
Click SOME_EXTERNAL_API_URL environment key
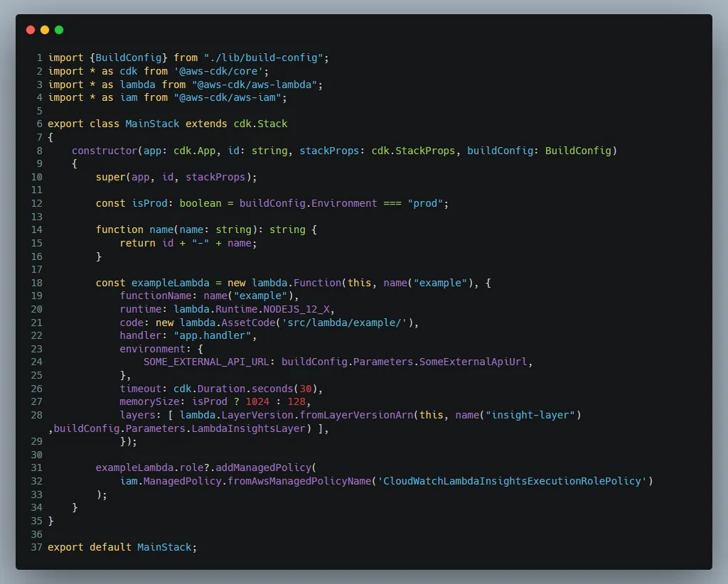[x=206, y=362]
